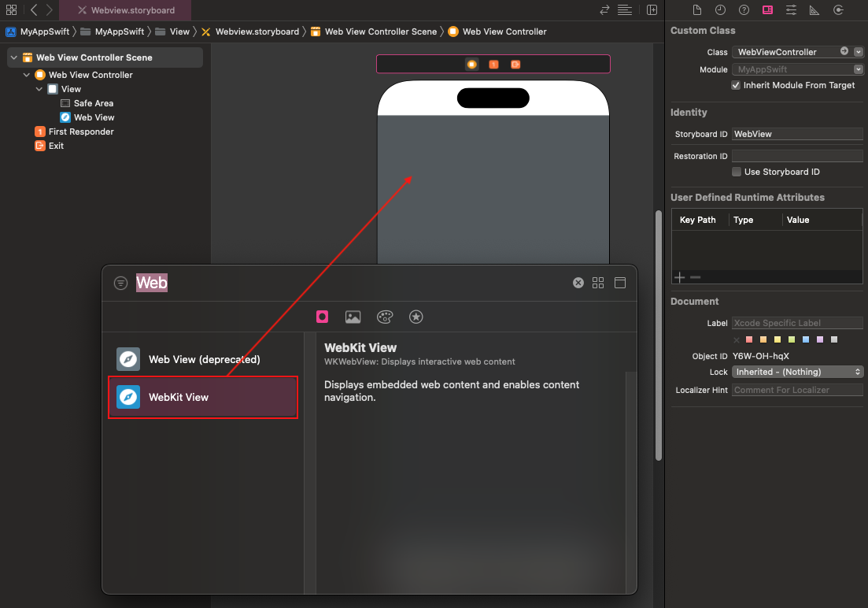Image resolution: width=868 pixels, height=608 pixels.
Task: Select Web View (deprecated) in library
Action: tap(203, 359)
